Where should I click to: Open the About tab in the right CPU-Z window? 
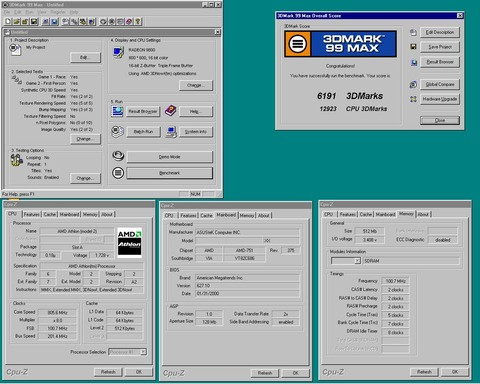[x=423, y=214]
